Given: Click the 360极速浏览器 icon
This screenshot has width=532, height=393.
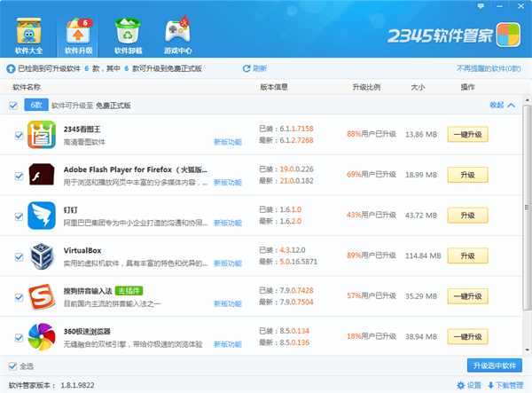Looking at the screenshot, I should (42, 336).
